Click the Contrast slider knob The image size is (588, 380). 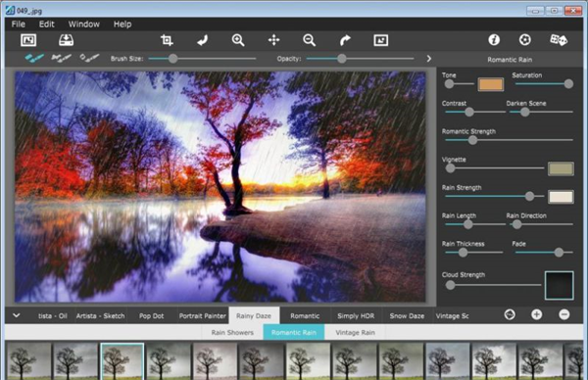tap(469, 112)
